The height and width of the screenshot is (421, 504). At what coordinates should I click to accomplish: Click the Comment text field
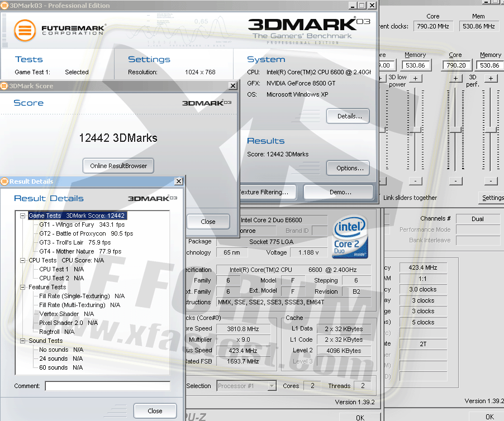point(107,386)
